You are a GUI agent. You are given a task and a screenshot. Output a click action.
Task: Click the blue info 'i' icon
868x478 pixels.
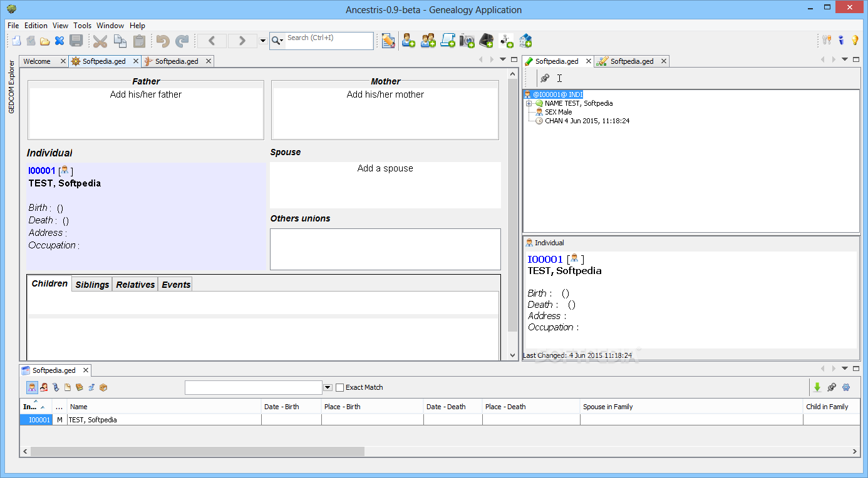(841, 41)
